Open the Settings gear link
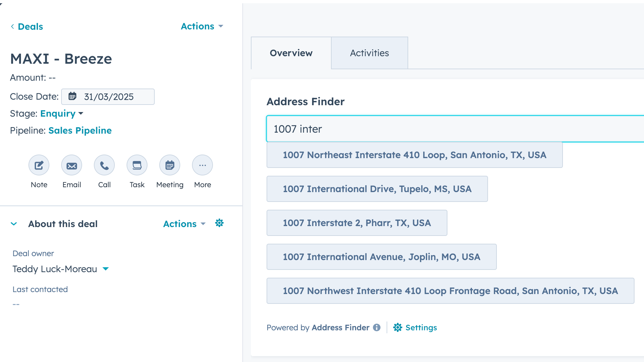 tap(415, 327)
